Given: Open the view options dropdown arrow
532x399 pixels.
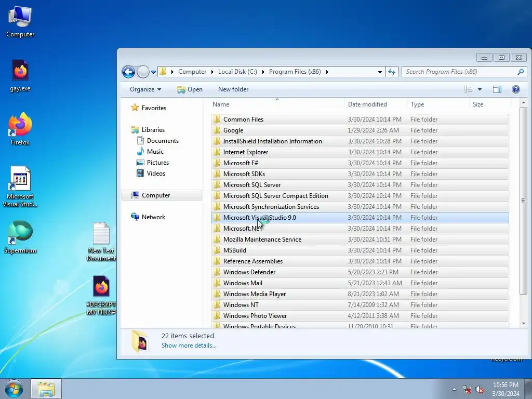Looking at the screenshot, I should [480, 89].
